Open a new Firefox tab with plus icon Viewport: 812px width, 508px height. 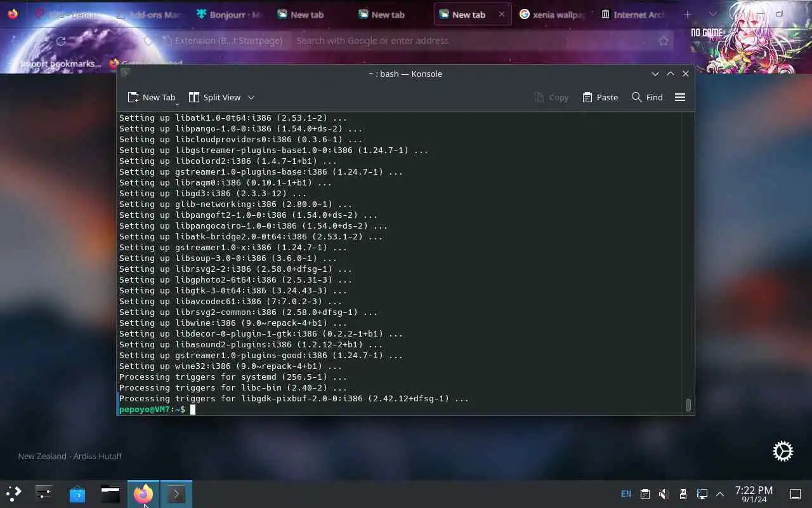[687, 14]
